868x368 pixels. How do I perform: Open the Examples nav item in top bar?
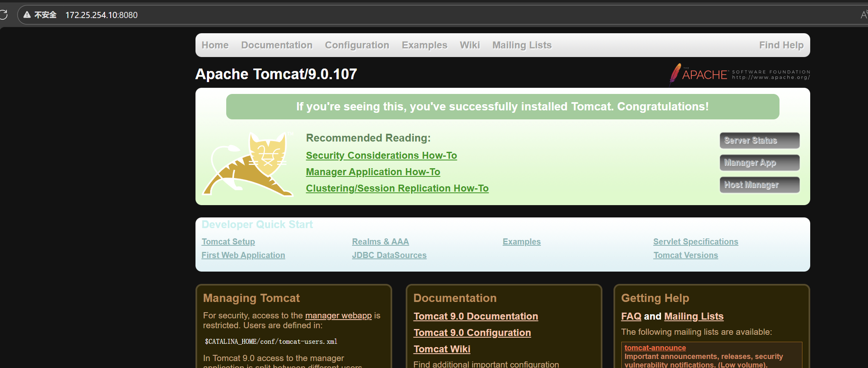click(425, 45)
